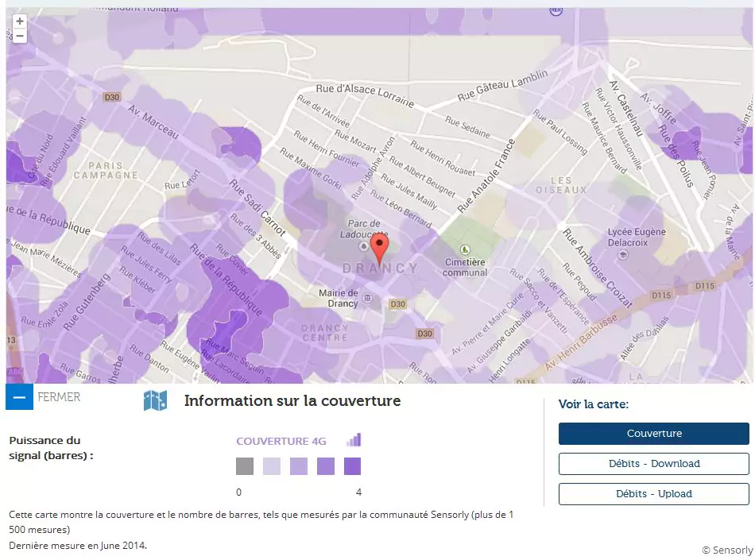This screenshot has width=755, height=560.
Task: Switch to the Débits - Upload map
Action: 653,494
